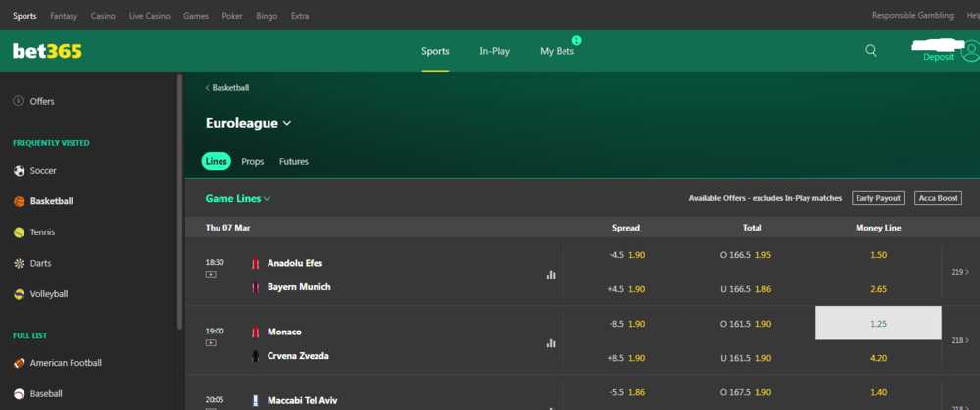
Task: Click the Early Payout offer button
Action: (x=878, y=198)
